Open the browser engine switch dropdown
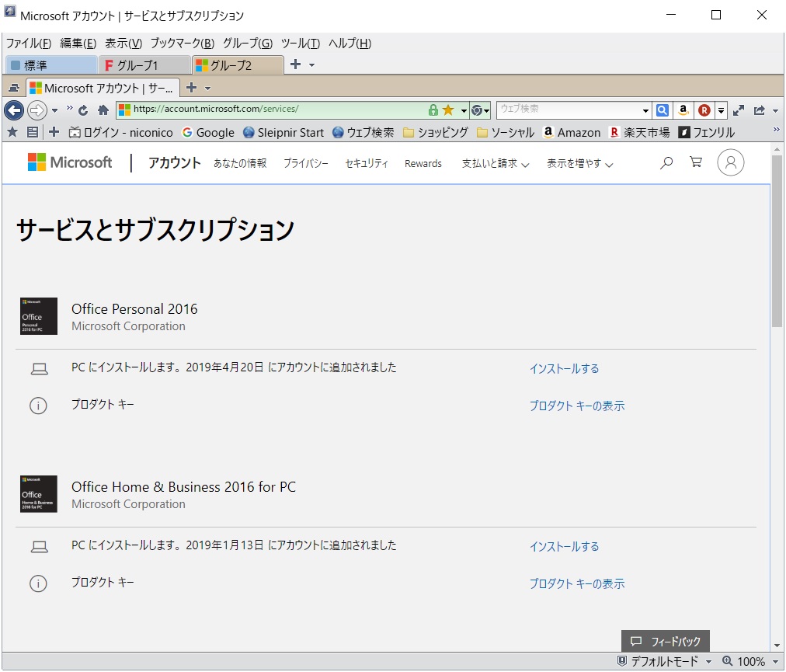The image size is (786, 672). pos(480,110)
